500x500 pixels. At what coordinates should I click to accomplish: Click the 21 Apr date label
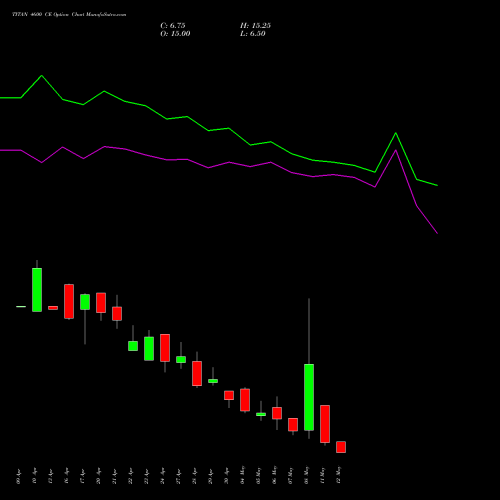coord(115,477)
